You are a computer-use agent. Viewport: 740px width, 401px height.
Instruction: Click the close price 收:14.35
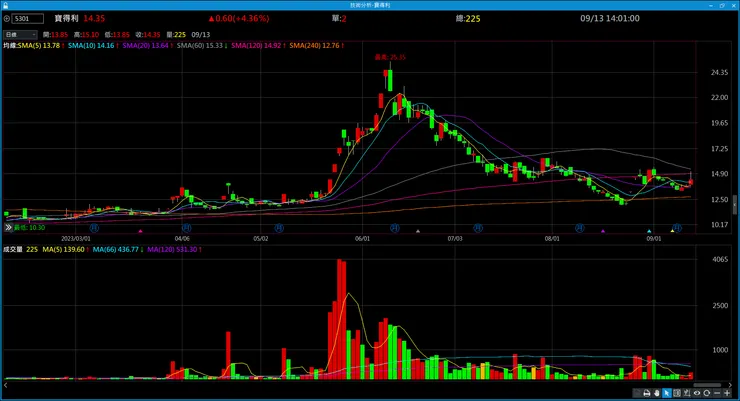coord(148,35)
